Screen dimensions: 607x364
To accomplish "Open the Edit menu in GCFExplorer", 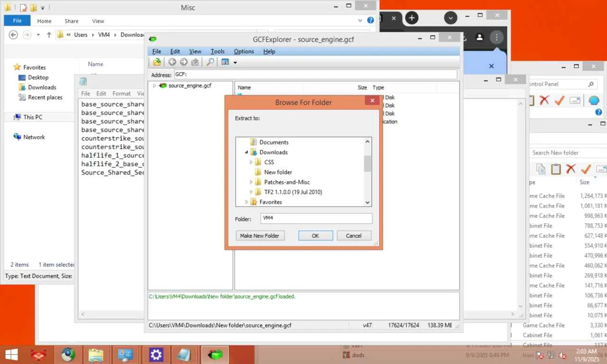I will [x=175, y=51].
